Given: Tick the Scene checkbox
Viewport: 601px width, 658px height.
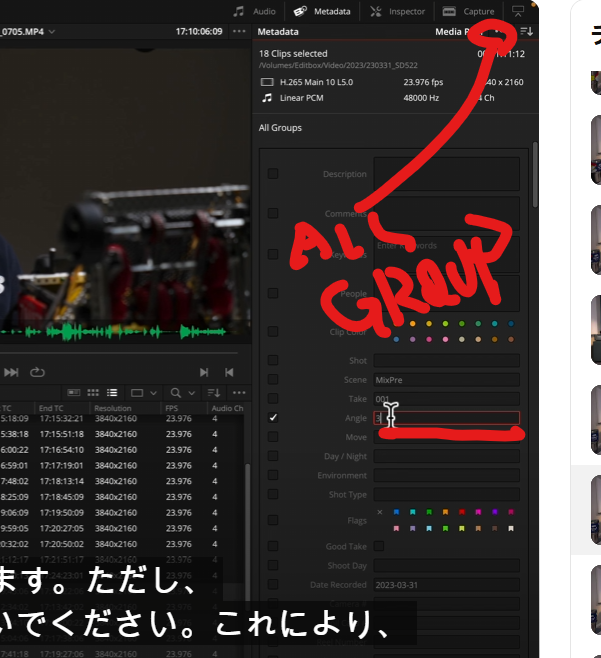Looking at the screenshot, I should tap(273, 379).
